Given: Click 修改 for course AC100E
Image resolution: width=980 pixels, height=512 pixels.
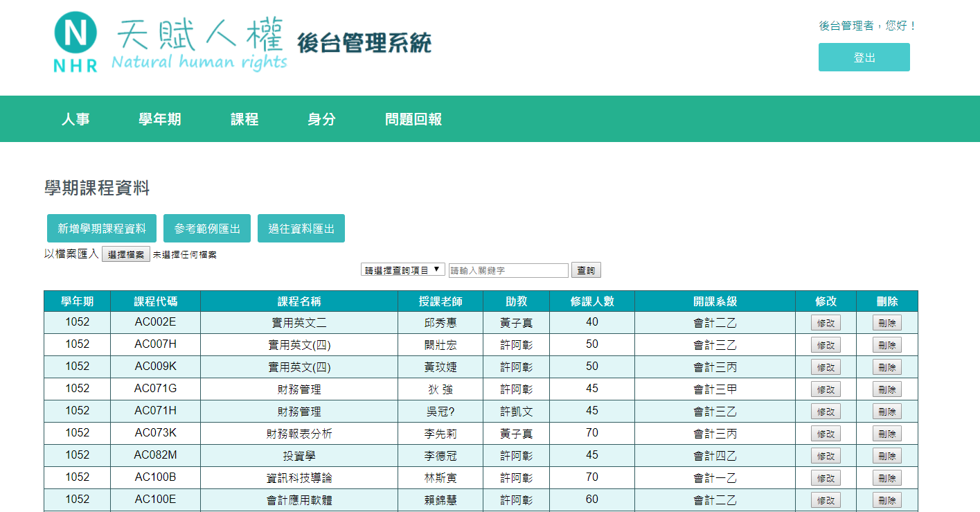Looking at the screenshot, I should (x=826, y=500).
